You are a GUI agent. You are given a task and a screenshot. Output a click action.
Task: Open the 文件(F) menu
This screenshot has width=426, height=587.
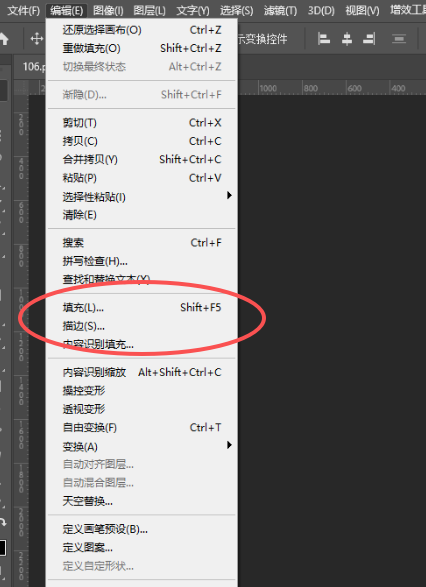(x=23, y=10)
